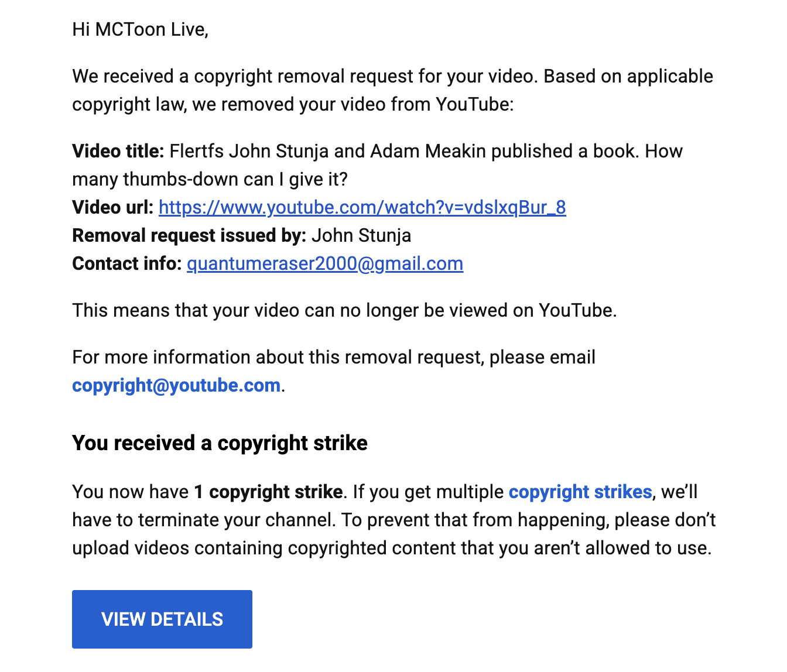Screen dimensions: 787x672
Task: Click the 'many thumbs-down can I give it?' line
Action: click(x=210, y=179)
